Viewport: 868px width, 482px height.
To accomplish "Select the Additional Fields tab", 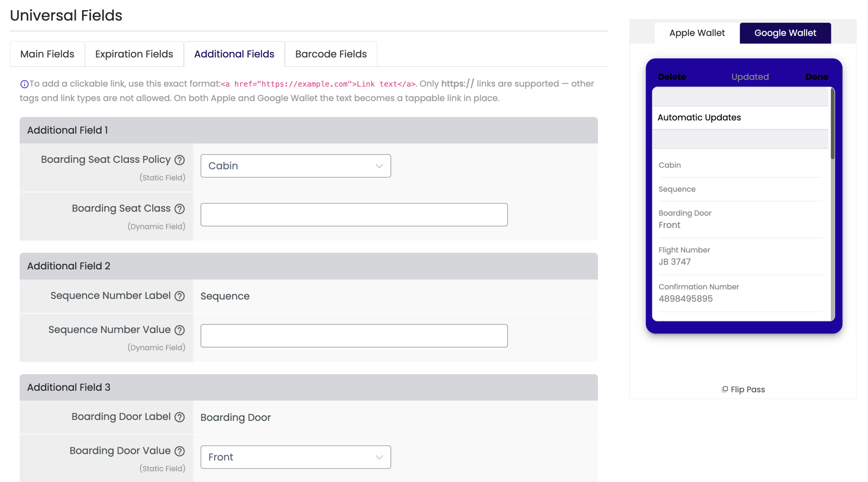I will [x=234, y=54].
